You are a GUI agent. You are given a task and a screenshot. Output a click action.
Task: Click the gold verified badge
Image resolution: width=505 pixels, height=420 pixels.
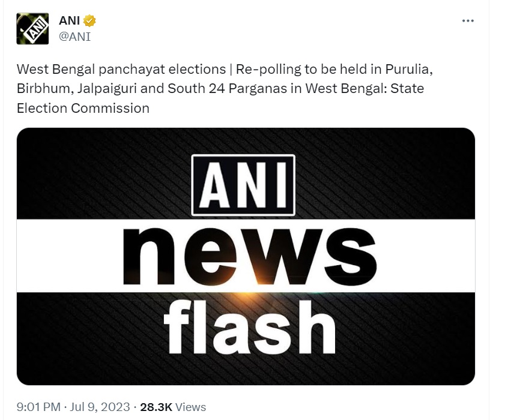89,20
